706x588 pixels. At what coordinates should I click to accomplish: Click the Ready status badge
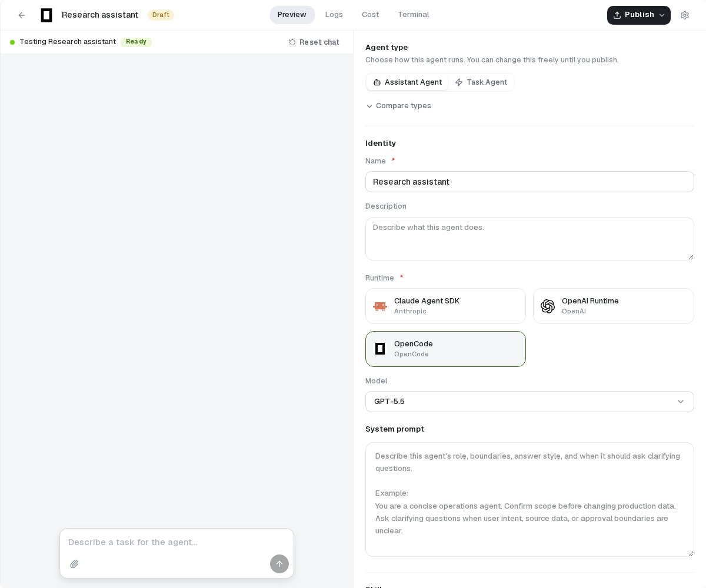click(x=136, y=42)
